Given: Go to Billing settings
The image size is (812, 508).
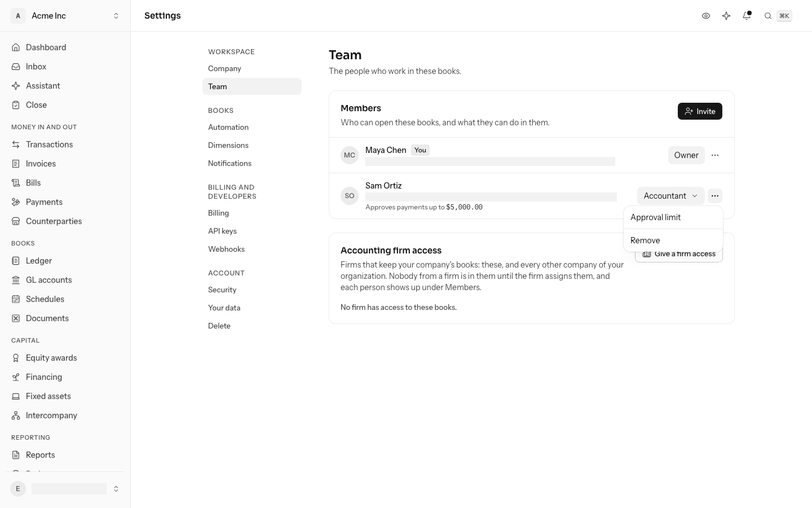Looking at the screenshot, I should coord(252,213).
